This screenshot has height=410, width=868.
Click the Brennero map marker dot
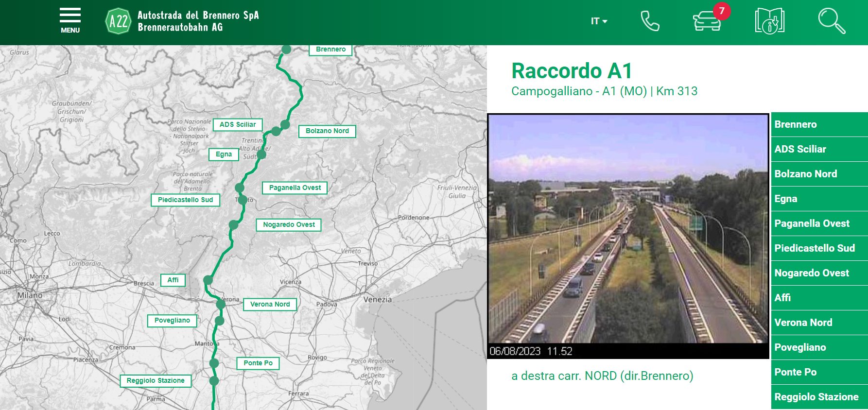pos(286,49)
